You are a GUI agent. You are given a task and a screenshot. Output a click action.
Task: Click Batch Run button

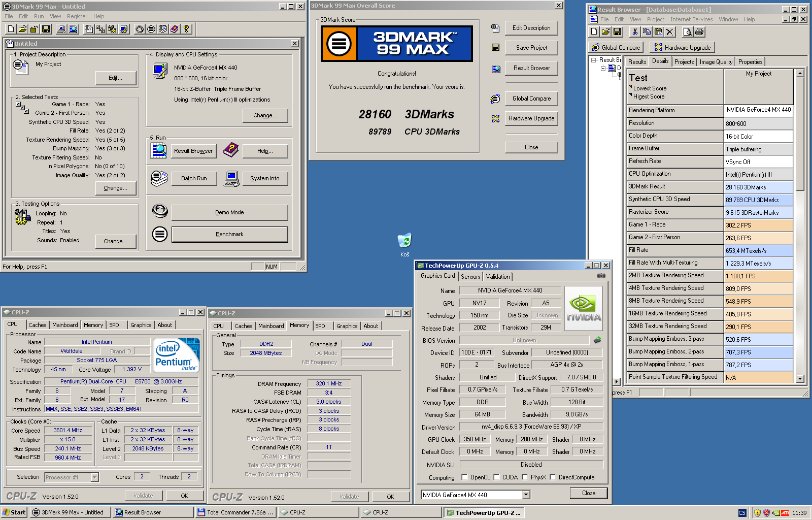coord(194,178)
